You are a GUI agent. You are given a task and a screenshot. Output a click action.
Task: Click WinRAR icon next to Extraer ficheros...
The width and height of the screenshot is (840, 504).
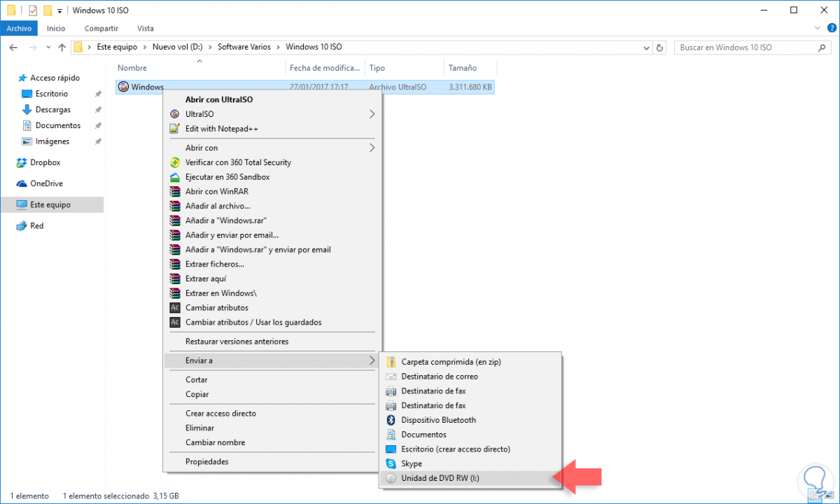(x=175, y=265)
